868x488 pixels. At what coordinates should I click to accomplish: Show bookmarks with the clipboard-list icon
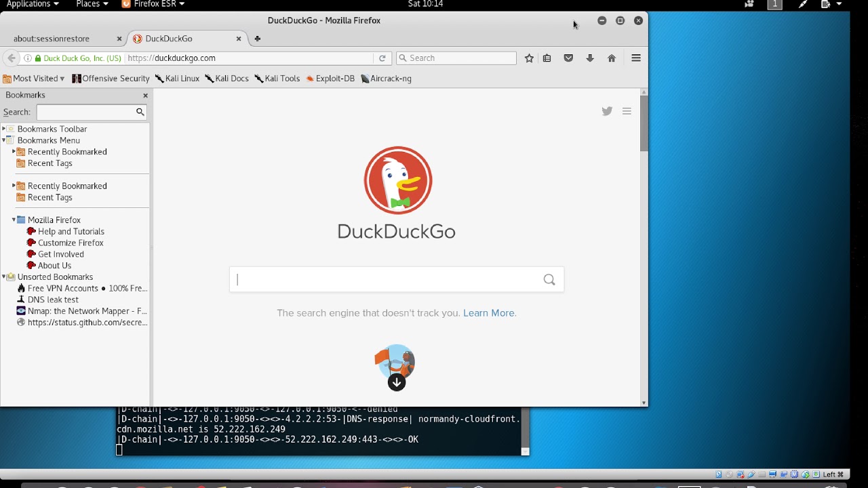point(547,58)
